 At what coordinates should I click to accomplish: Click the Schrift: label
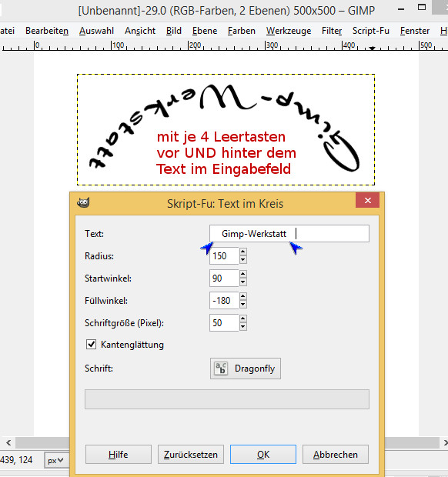point(99,369)
